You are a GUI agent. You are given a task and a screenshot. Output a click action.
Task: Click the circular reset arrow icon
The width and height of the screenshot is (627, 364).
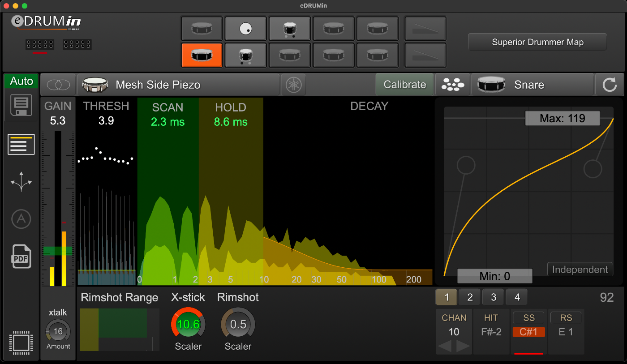[x=610, y=85]
